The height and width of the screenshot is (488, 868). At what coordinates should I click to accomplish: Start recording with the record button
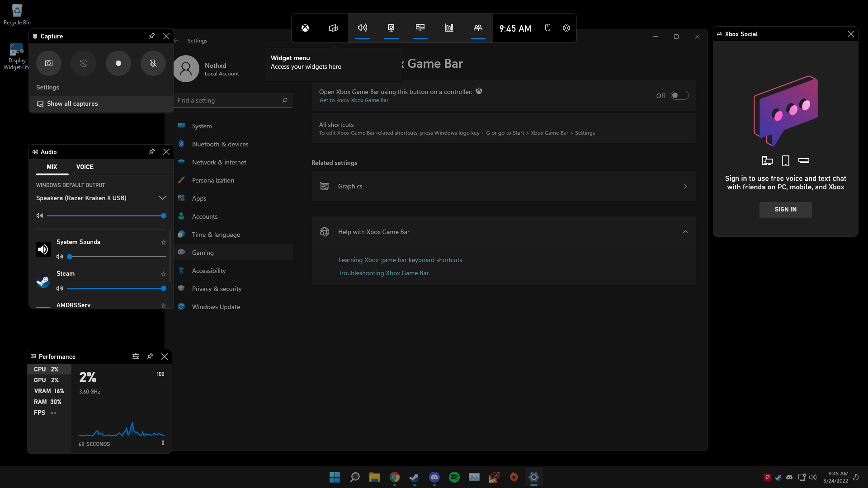[118, 63]
